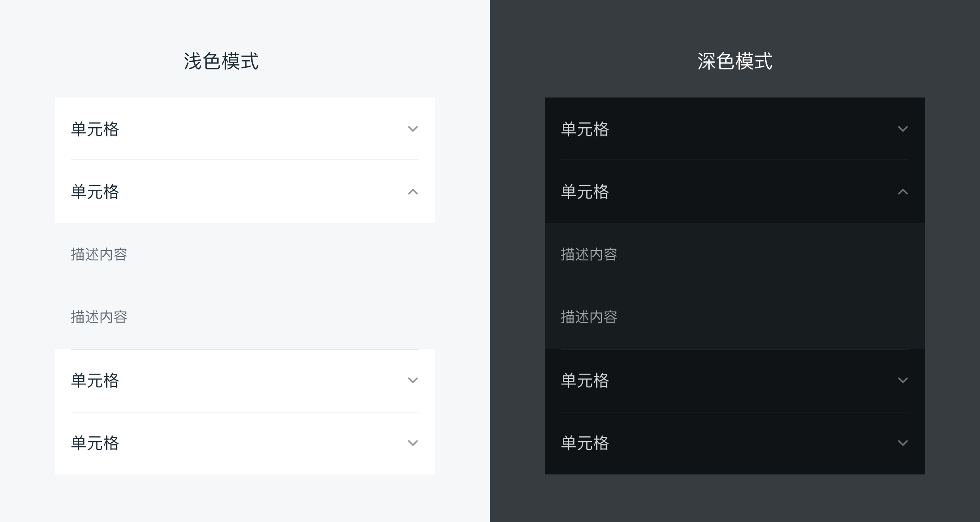Click the 深色模式 heading
Image resolution: width=980 pixels, height=522 pixels.
click(735, 61)
